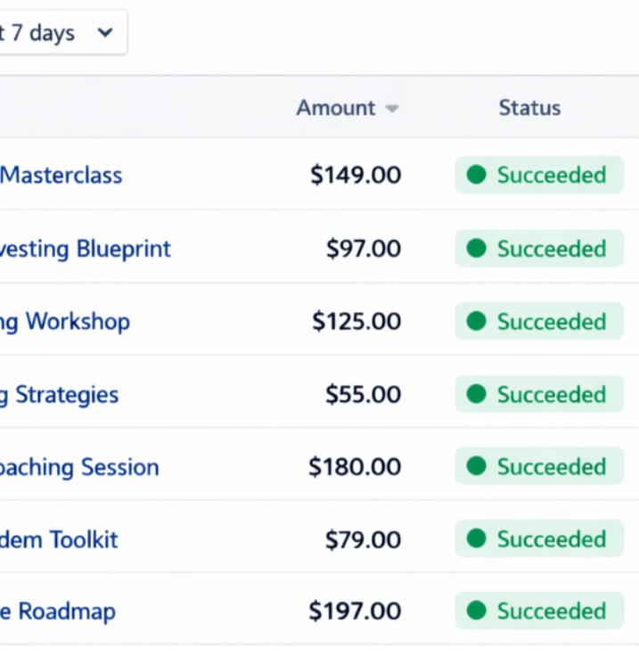Open the Workshop product link
Viewport: 639px width, 672px height.
coord(66,321)
